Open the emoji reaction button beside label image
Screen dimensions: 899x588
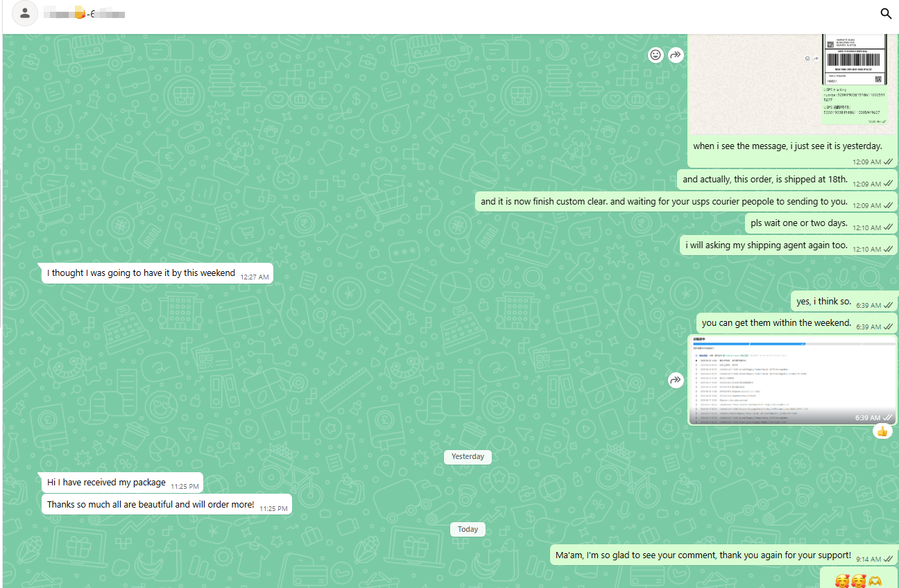[656, 55]
